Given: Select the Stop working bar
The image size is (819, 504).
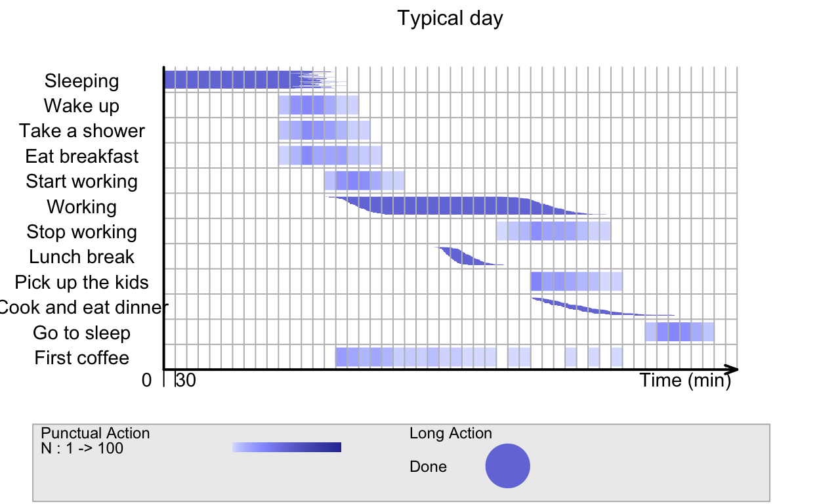Looking at the screenshot, I should [553, 231].
